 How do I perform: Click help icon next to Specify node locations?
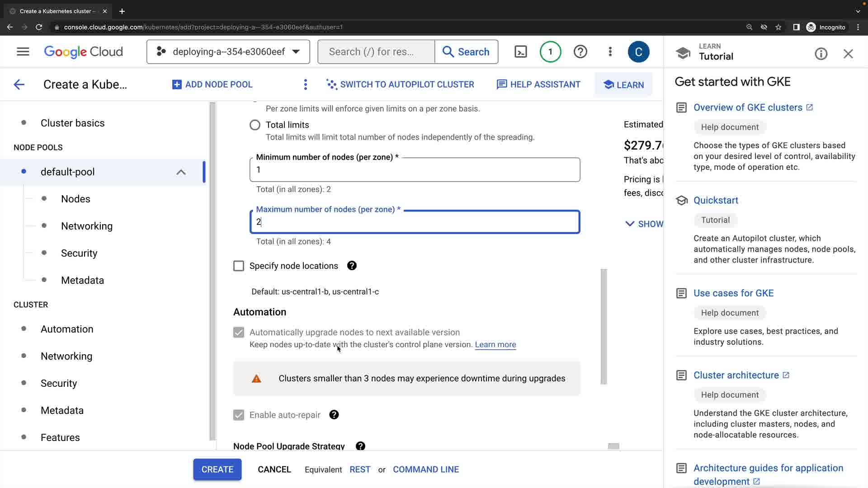point(352,266)
